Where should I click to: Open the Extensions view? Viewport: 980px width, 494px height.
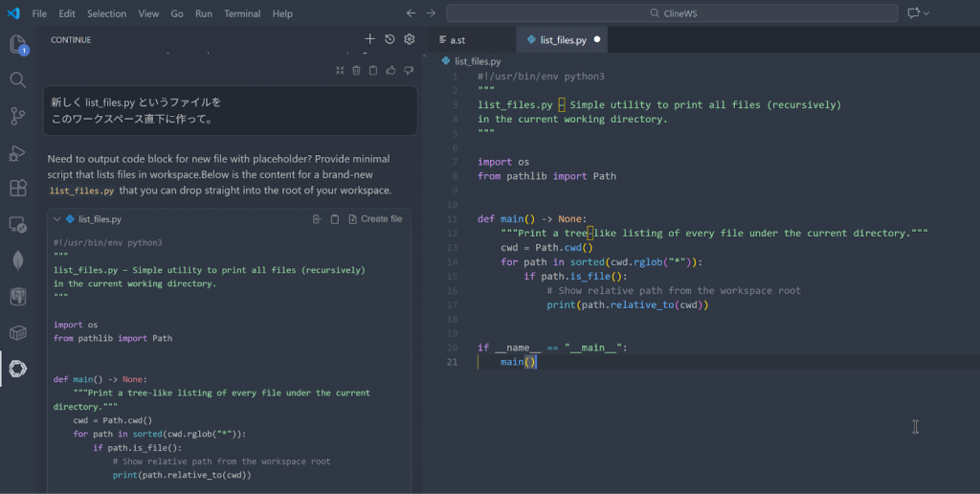tap(17, 189)
